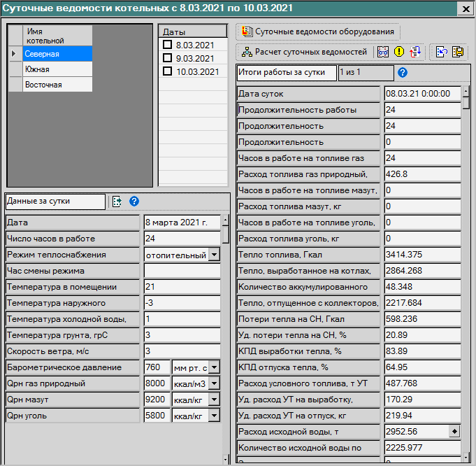Select Южная boiler house row
The height and width of the screenshot is (466, 476).
pyautogui.click(x=57, y=69)
